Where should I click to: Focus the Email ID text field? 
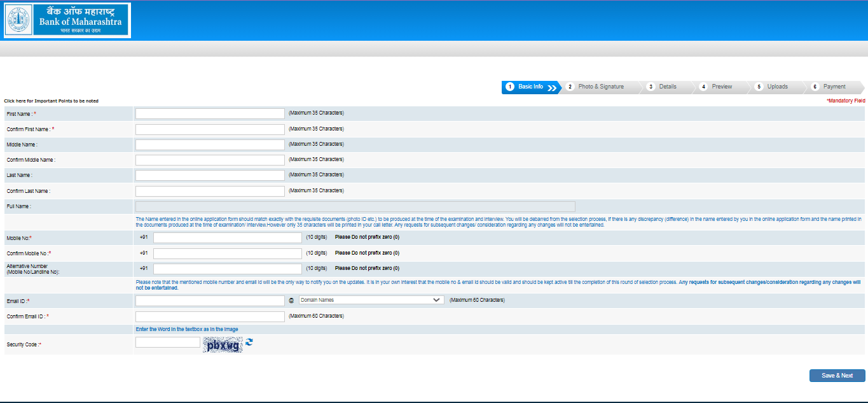[x=210, y=300]
